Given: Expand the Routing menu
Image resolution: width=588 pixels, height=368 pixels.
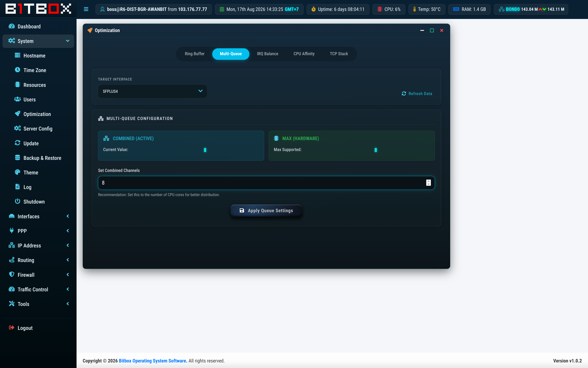Looking at the screenshot, I should pos(38,260).
